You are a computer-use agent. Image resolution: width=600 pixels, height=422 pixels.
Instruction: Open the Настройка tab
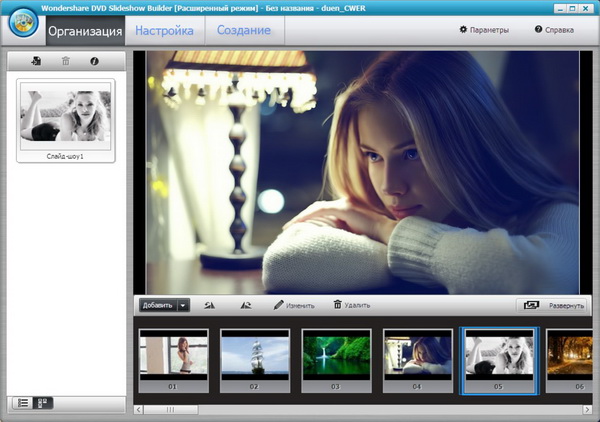click(x=164, y=30)
